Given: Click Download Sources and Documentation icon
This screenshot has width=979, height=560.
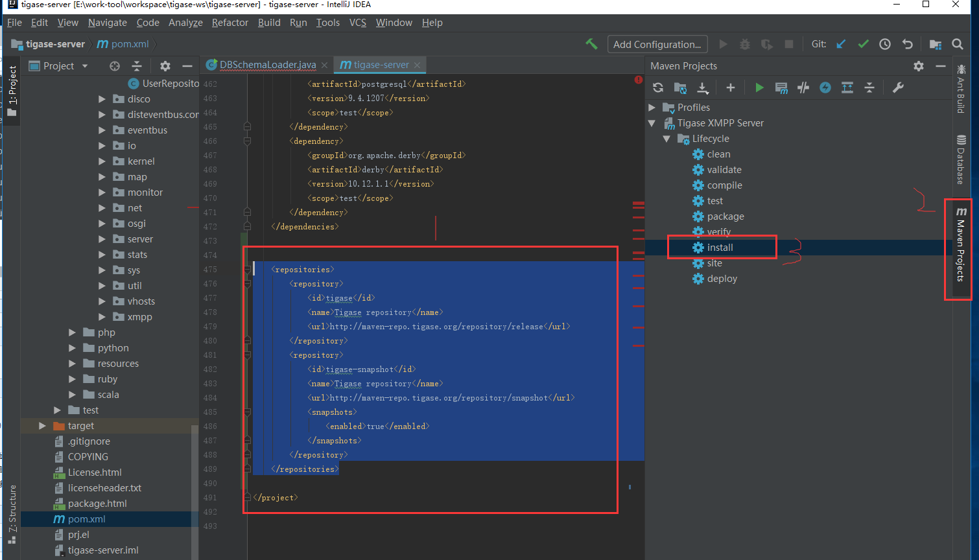Looking at the screenshot, I should tap(702, 87).
